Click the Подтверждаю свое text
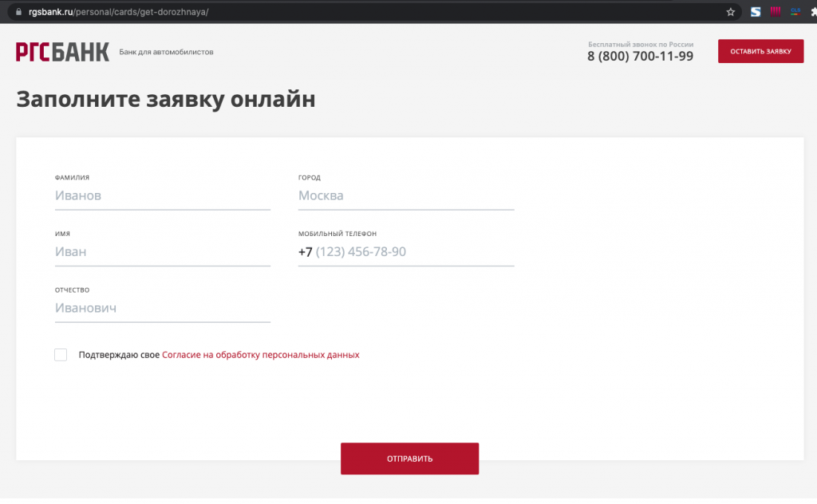 119,355
